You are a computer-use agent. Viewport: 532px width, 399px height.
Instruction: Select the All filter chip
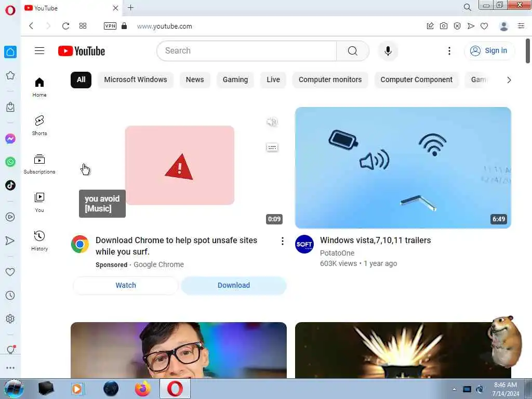point(81,79)
